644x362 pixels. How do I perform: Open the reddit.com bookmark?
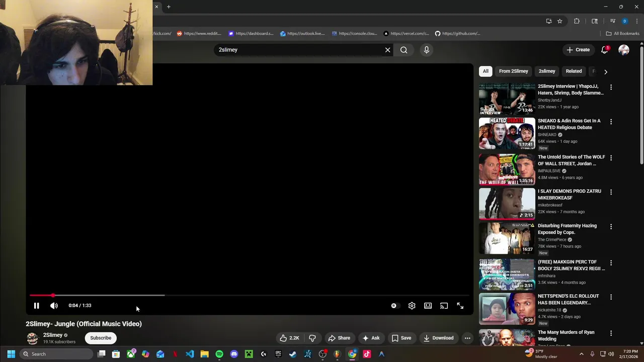tap(199, 34)
